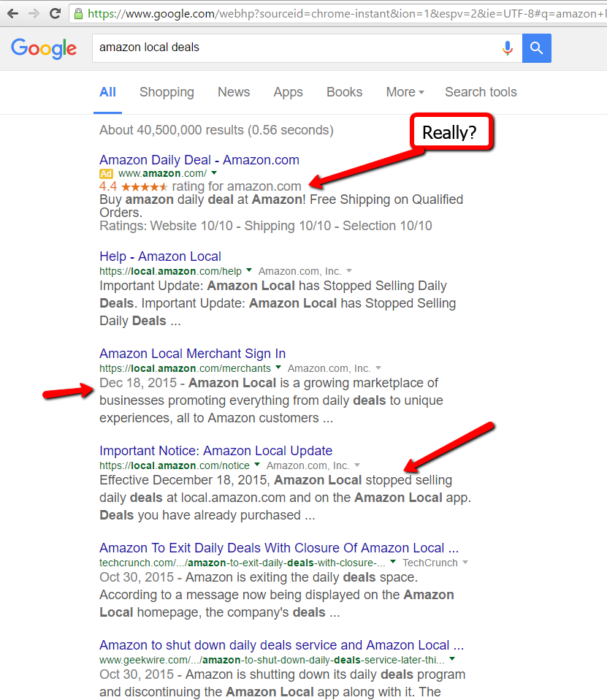The width and height of the screenshot is (607, 700).
Task: Expand the green arrow after local.amazon.com/notice
Action: pos(257,465)
